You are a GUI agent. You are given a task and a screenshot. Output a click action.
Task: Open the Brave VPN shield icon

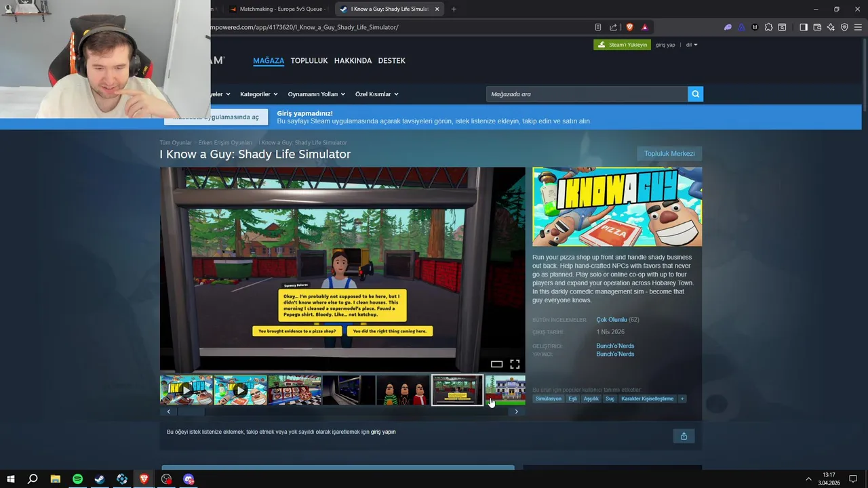[844, 27]
